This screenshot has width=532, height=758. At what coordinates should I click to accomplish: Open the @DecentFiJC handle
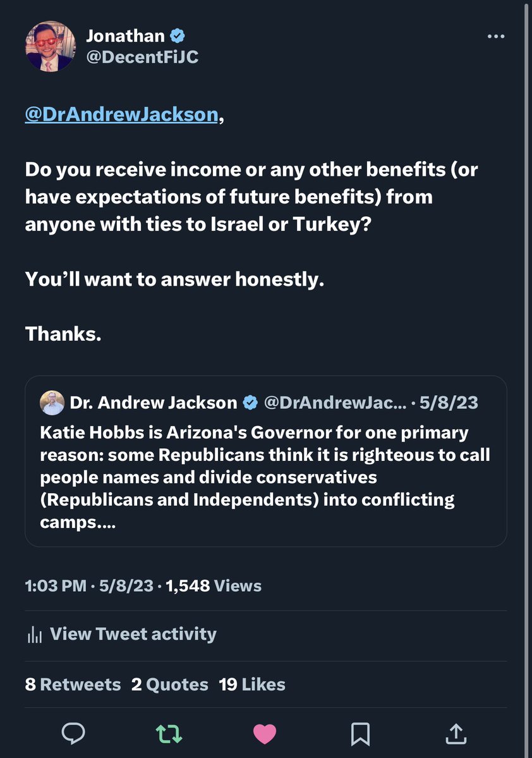(x=142, y=57)
